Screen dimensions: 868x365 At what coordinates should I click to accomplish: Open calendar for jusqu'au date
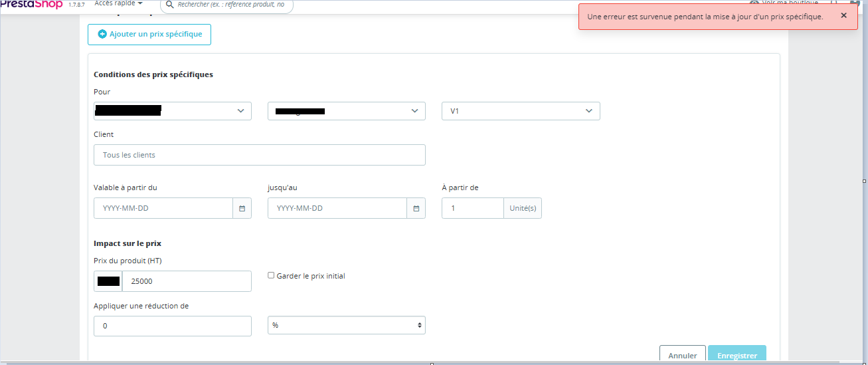click(x=416, y=208)
